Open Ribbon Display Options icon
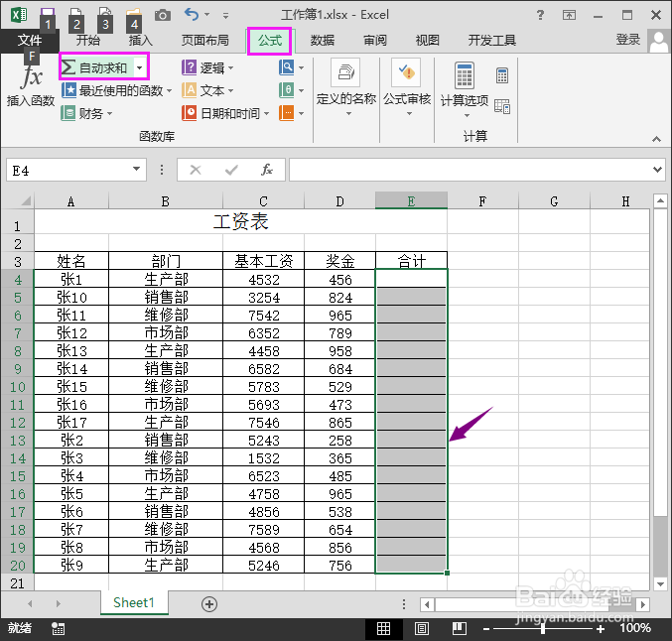This screenshot has width=672, height=641. [x=569, y=16]
